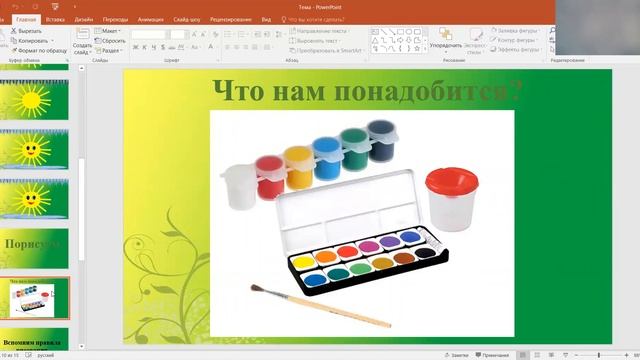Clear all text formatting
Image resolution: width=640 pixels, height=360 pixels.
pos(216,34)
